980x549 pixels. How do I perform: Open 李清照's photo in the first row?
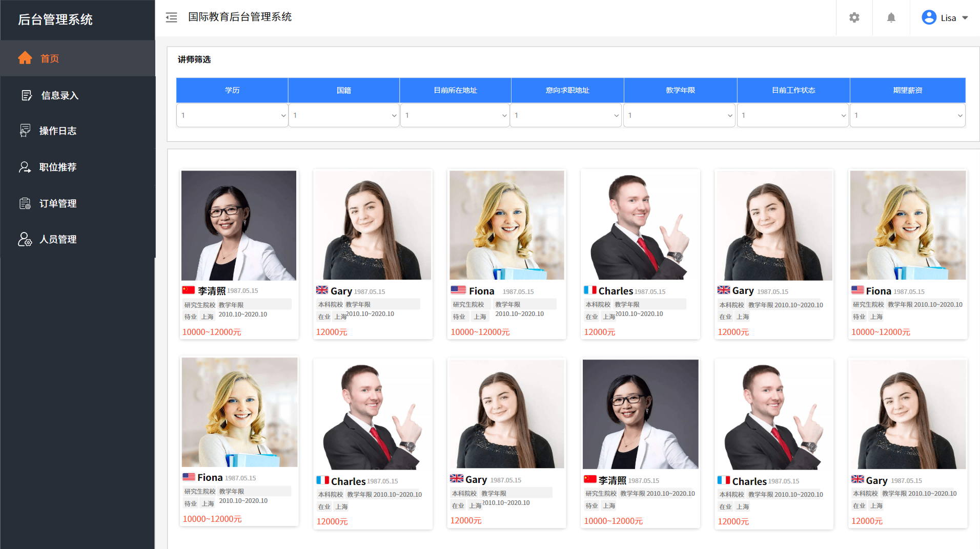point(239,225)
